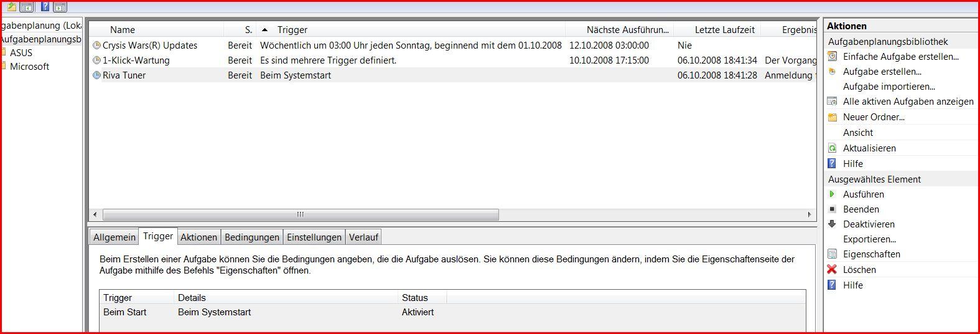Select the ASUS folder in the tree
The image size is (980, 334).
click(21, 52)
